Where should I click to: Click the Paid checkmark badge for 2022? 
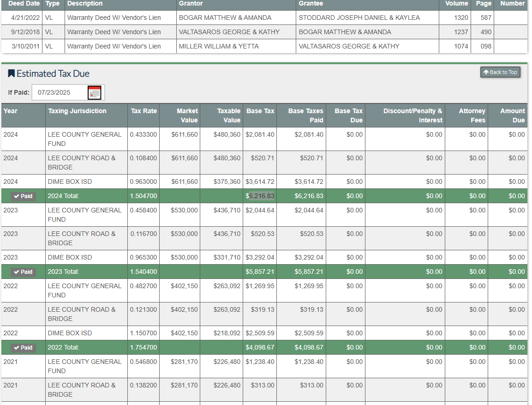(x=23, y=348)
